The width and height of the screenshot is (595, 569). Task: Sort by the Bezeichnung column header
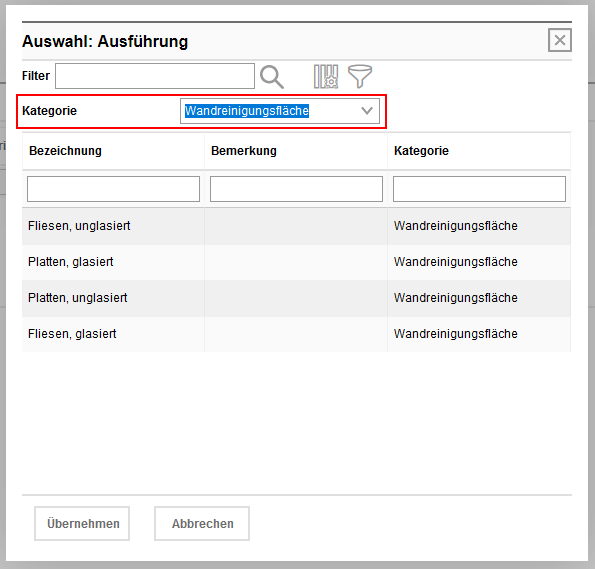pos(65,151)
